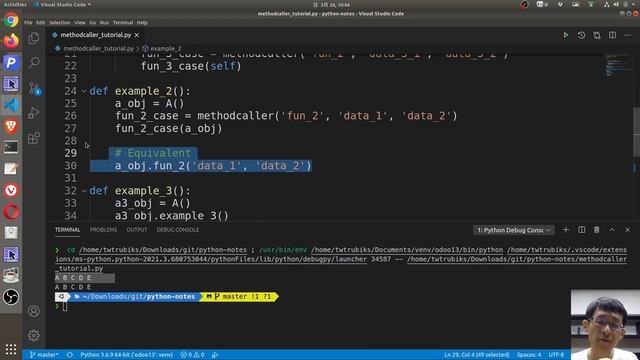
Task: Select the methodcaller_tutorial.py editor tab
Action: click(x=96, y=35)
